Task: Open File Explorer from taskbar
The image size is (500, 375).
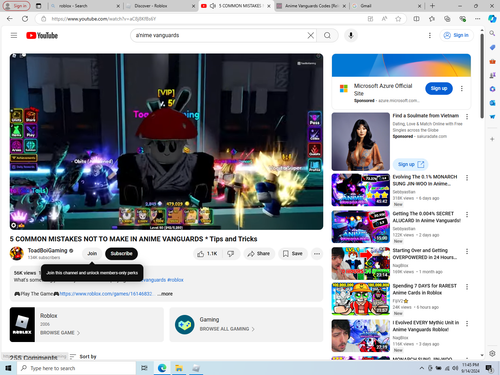Action: (179, 368)
